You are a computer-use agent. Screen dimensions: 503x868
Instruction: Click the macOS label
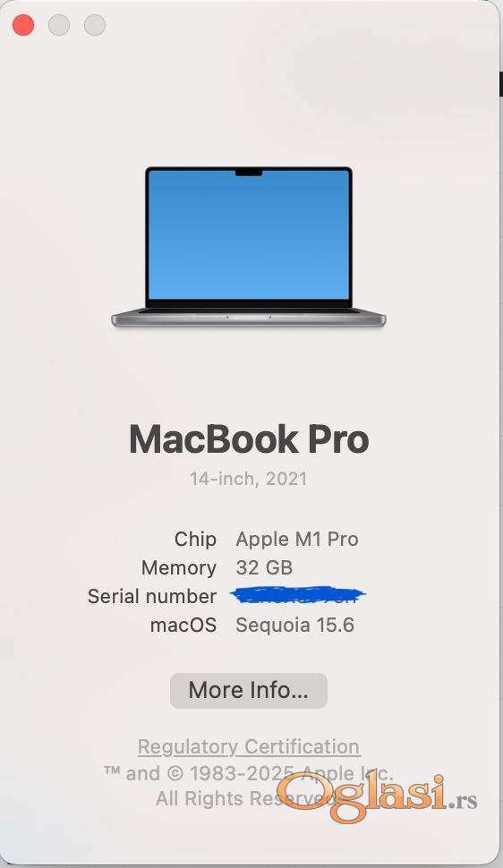click(x=183, y=625)
